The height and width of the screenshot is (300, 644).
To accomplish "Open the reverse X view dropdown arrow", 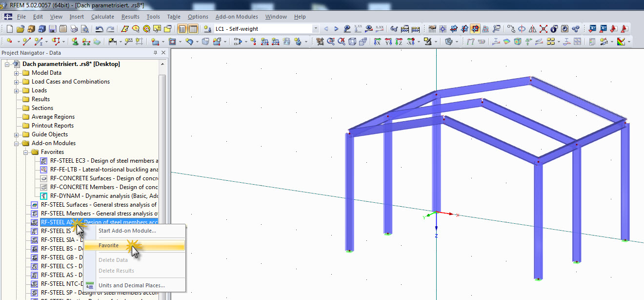I will [x=419, y=42].
